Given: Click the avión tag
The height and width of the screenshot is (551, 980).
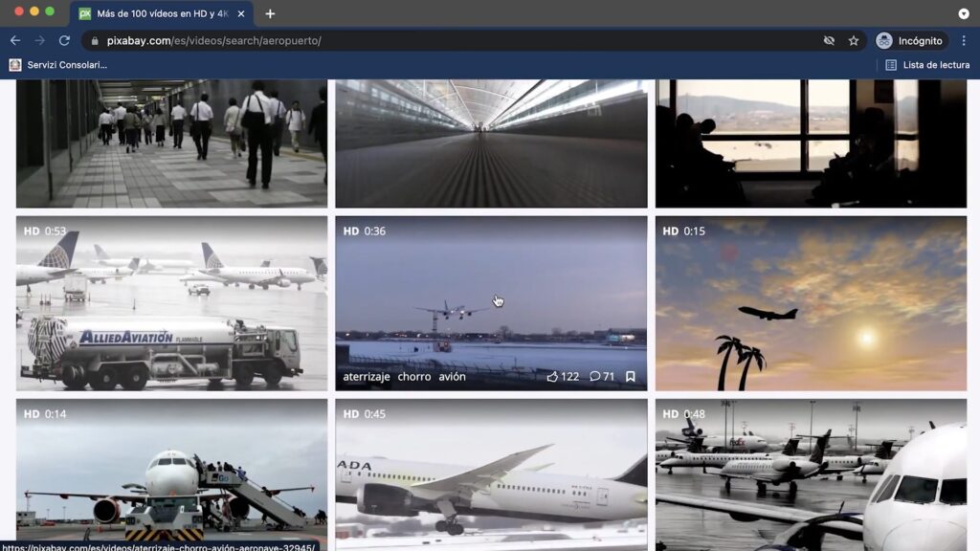Looking at the screenshot, I should 452,377.
